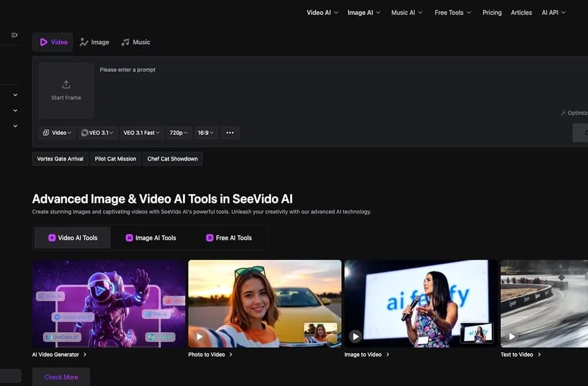
Task: Open the Text to Video link
Action: click(x=521, y=355)
